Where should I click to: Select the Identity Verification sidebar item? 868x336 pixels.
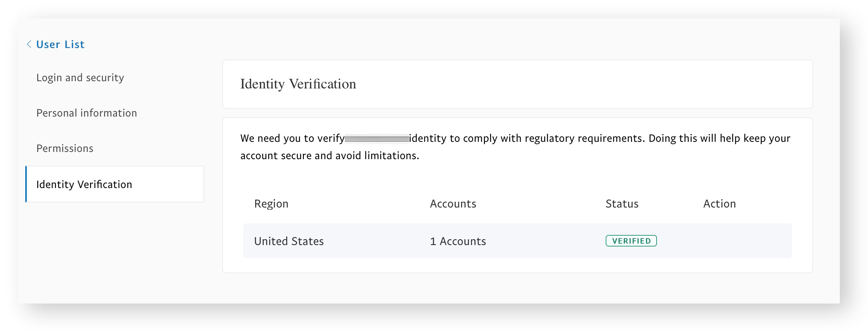click(x=84, y=184)
